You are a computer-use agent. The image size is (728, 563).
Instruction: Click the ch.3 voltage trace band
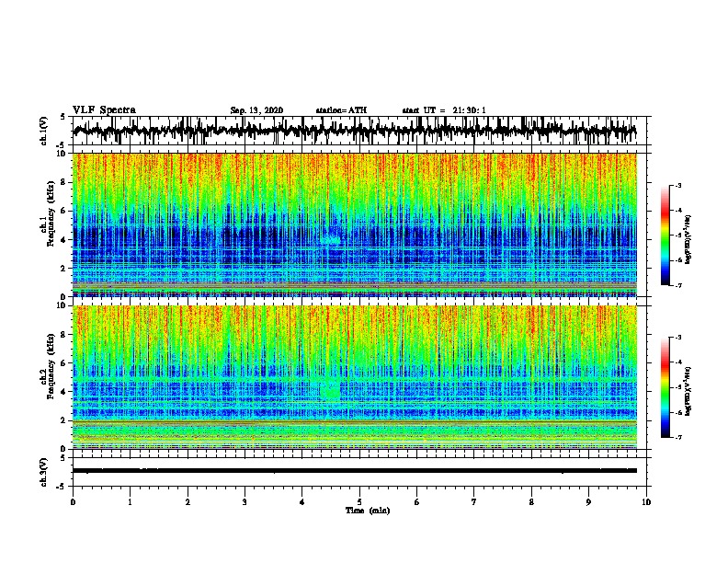[x=354, y=471]
